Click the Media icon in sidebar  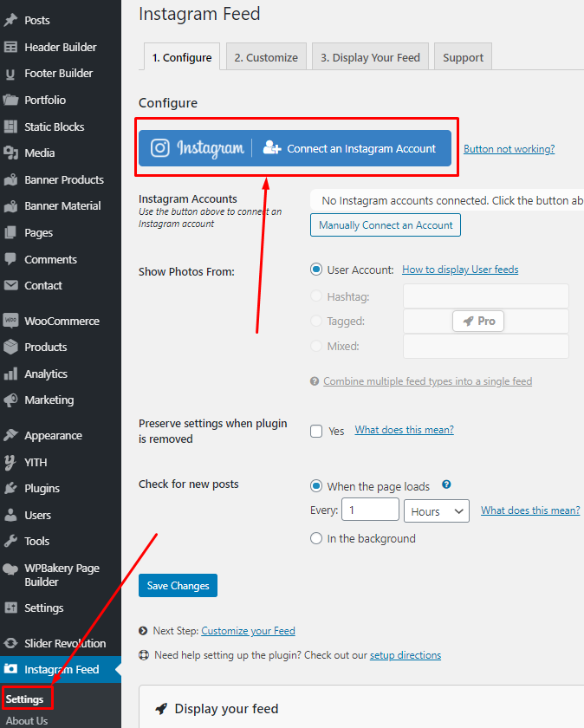[x=10, y=153]
